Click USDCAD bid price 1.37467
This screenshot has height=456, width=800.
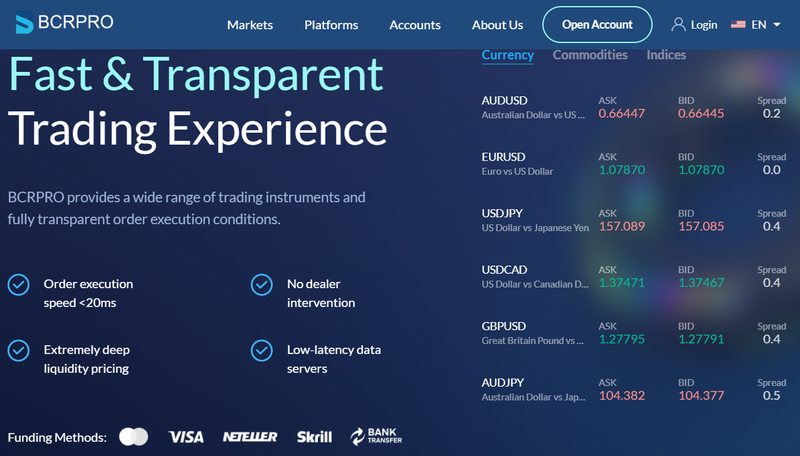[701, 283]
